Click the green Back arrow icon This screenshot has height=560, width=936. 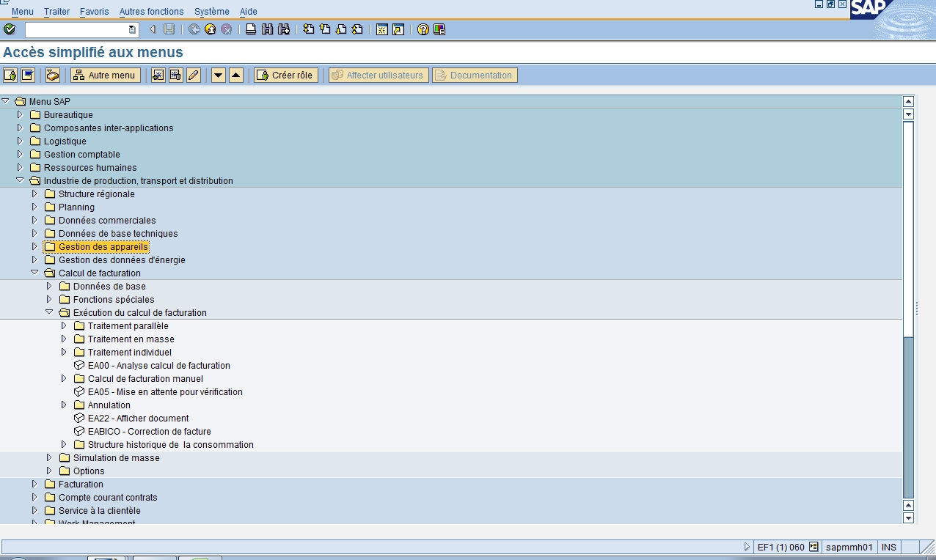click(194, 29)
